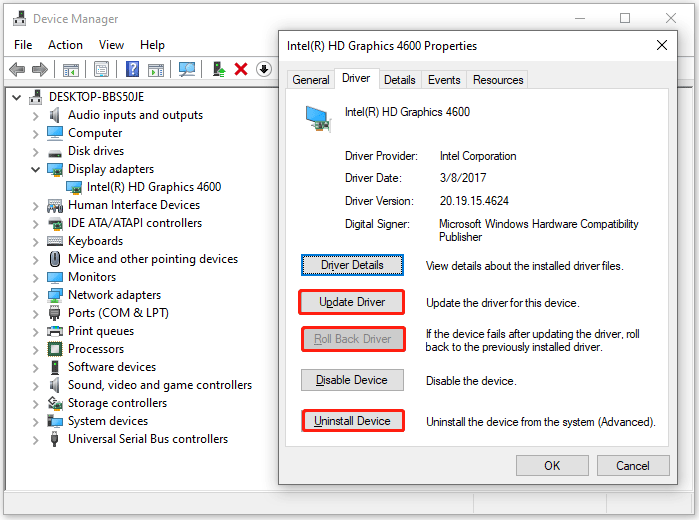Click the down-arrow Disable device toolbar icon
Screen dimensions: 699x520
click(x=264, y=70)
